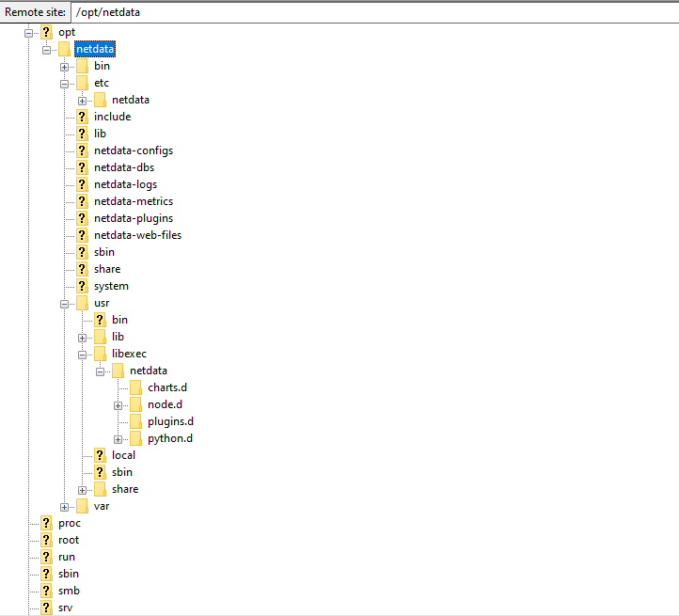Expand the var folder node
Screen dimensions: 679x616
click(x=64, y=507)
